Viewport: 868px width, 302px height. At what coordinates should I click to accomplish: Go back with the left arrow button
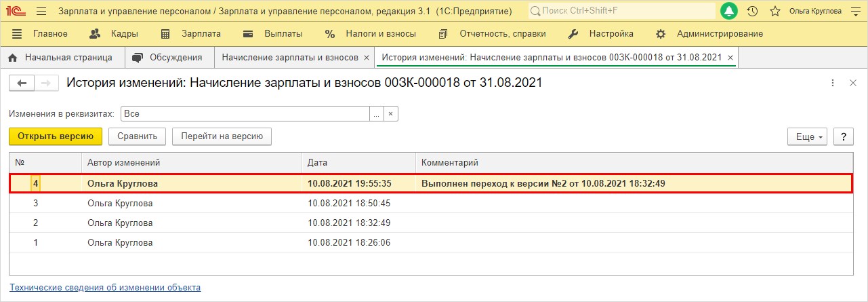click(x=22, y=83)
